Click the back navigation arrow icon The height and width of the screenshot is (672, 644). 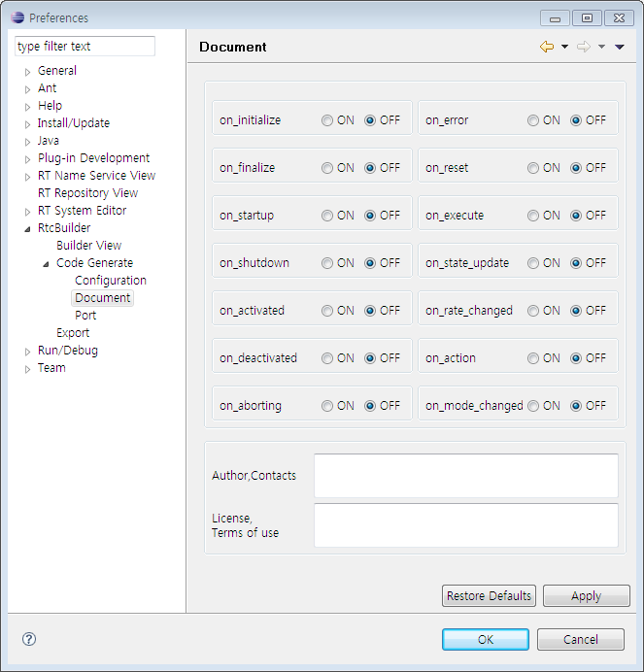547,47
